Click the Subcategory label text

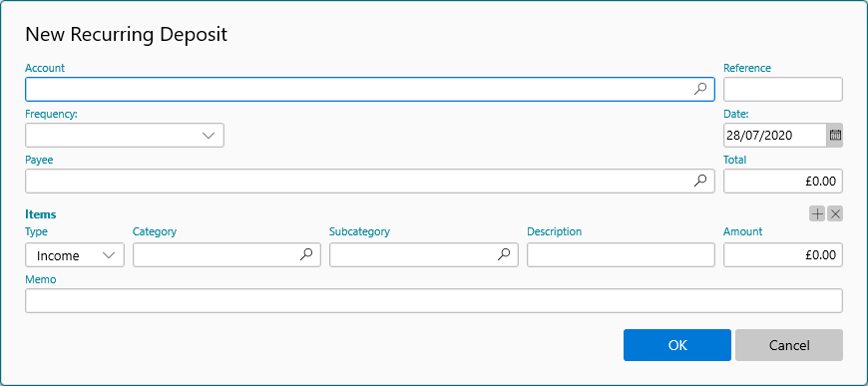pyautogui.click(x=359, y=231)
